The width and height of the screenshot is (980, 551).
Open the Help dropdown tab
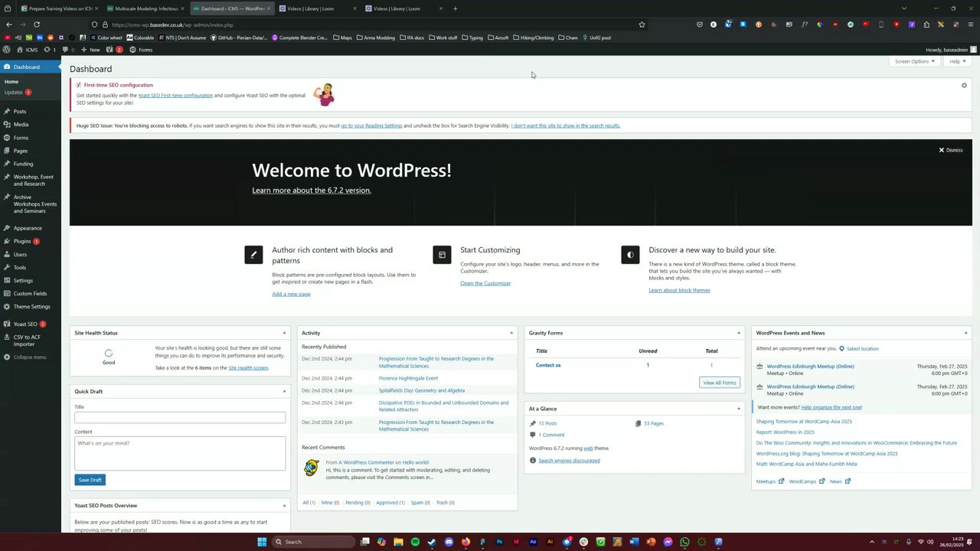point(957,61)
